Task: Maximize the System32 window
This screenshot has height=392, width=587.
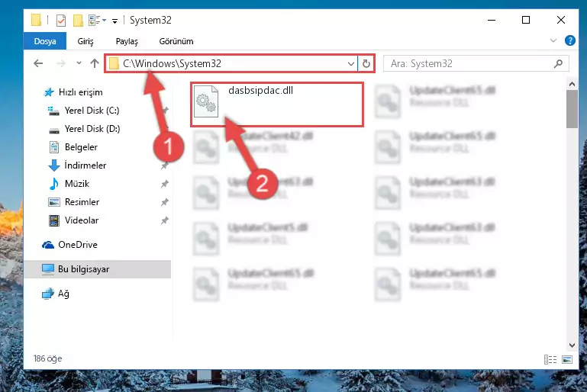Action: tap(526, 20)
